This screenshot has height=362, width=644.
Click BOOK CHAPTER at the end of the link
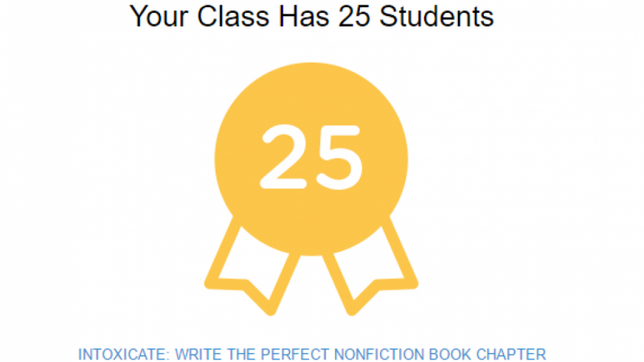(x=488, y=354)
